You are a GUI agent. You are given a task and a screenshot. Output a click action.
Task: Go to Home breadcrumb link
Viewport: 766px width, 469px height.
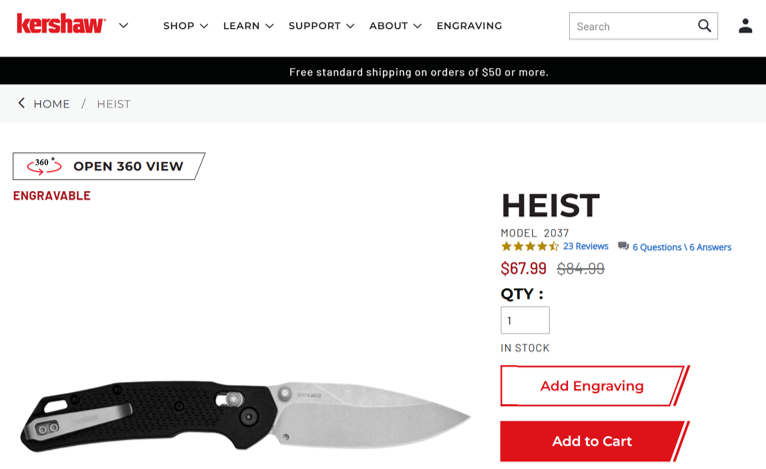click(x=51, y=104)
